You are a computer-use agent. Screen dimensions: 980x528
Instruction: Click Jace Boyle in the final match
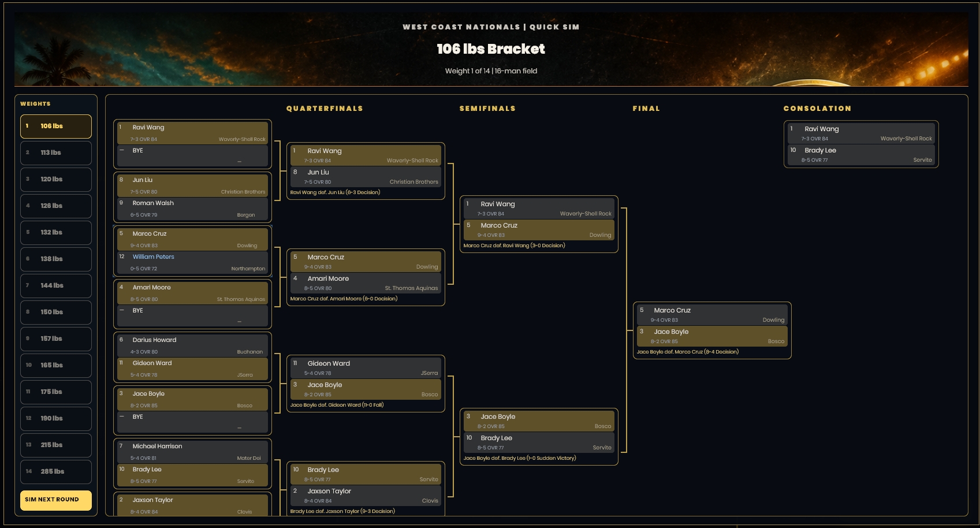[712, 336]
